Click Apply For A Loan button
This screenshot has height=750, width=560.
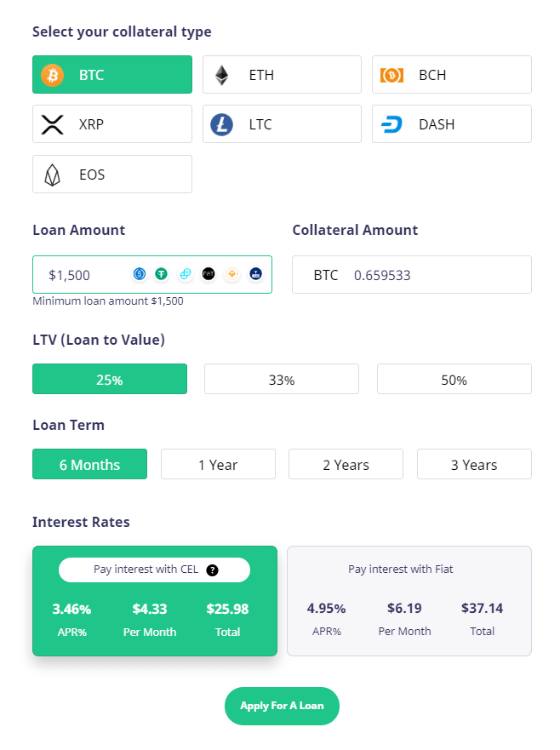(283, 706)
